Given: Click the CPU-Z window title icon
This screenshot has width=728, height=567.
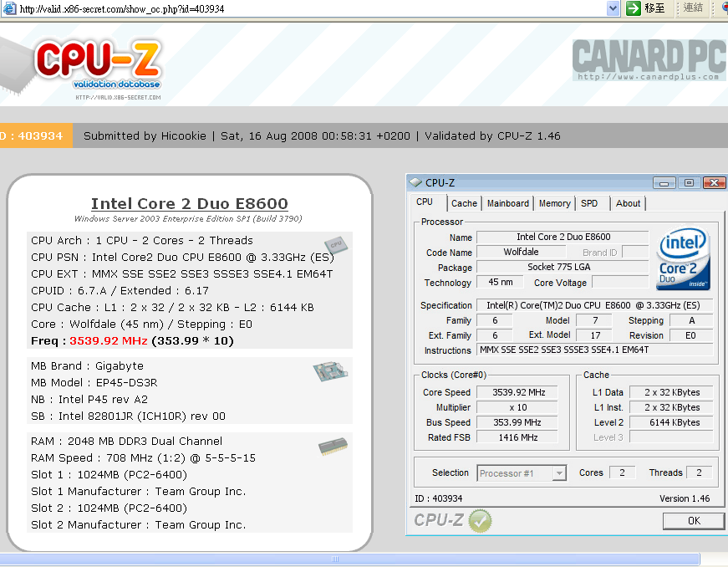Looking at the screenshot, I should pyautogui.click(x=415, y=182).
